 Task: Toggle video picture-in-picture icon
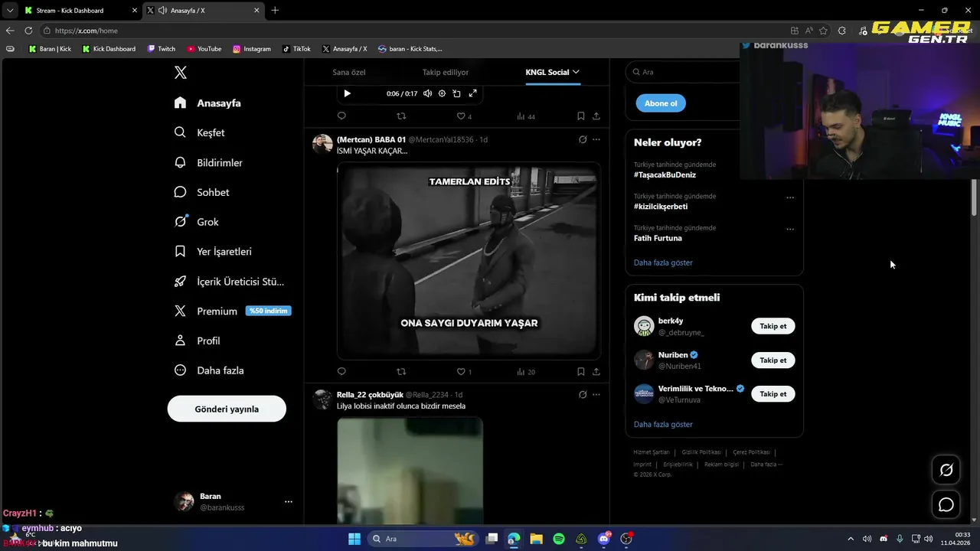tap(456, 93)
